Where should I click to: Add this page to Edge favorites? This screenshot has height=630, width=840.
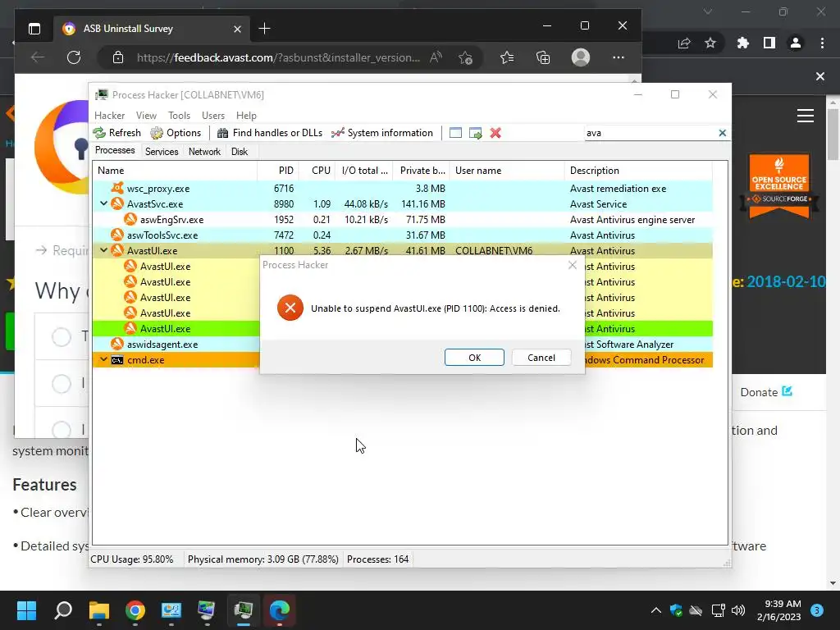coord(465,57)
